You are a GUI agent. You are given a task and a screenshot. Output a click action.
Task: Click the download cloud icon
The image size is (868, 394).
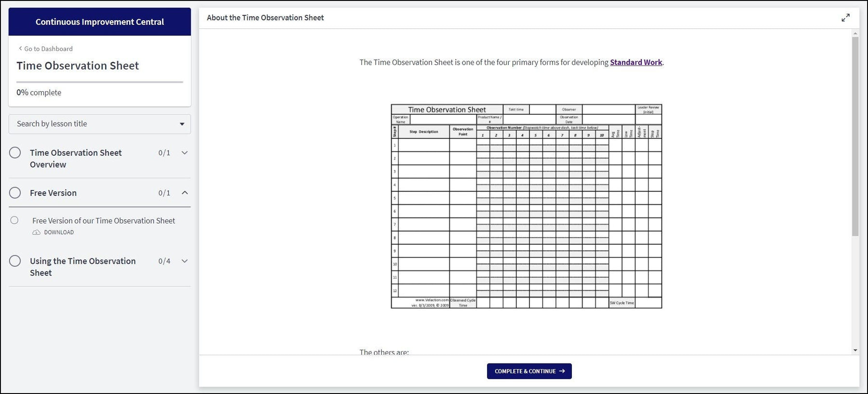pyautogui.click(x=36, y=232)
